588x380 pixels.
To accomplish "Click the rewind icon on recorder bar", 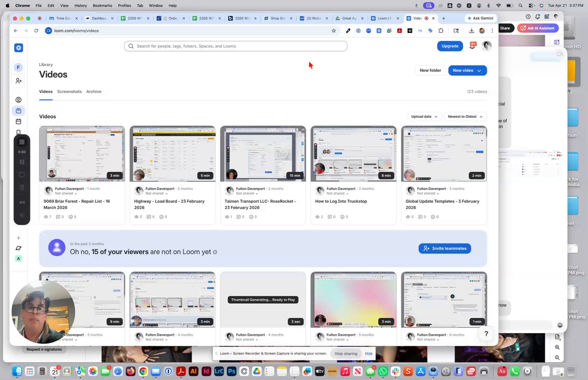I will tap(22, 202).
